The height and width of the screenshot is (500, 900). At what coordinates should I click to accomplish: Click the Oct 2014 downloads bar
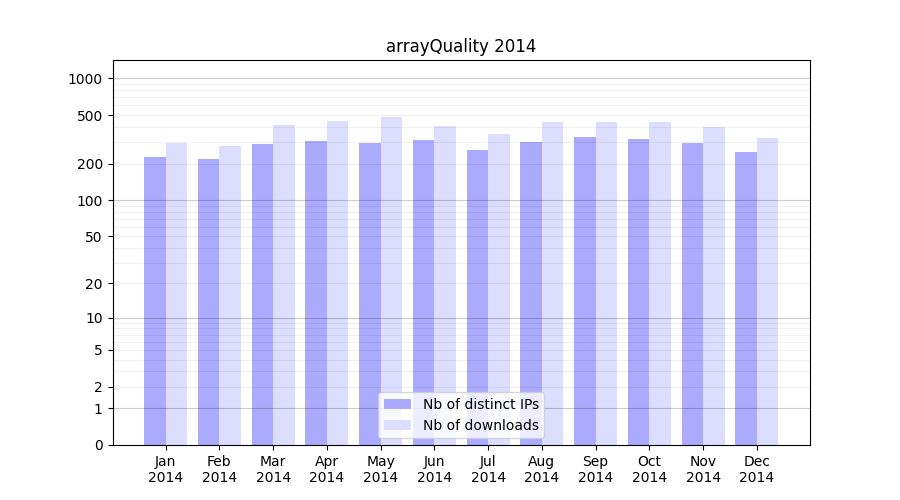tap(660, 283)
